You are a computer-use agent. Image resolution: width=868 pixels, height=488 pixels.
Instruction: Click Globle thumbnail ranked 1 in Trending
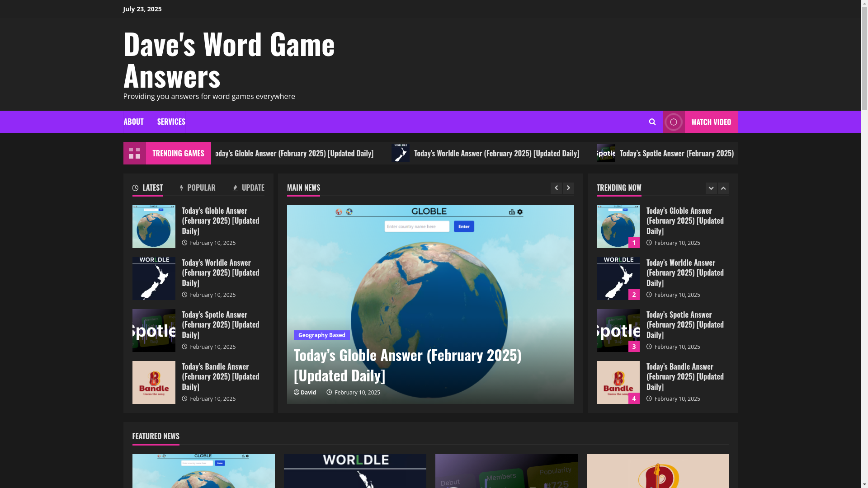tap(618, 227)
